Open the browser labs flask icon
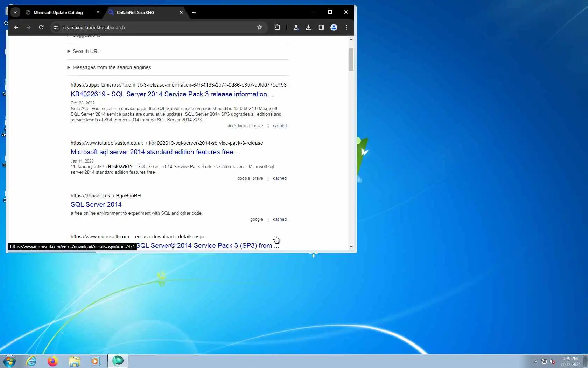The height and width of the screenshot is (368, 588). [296, 27]
